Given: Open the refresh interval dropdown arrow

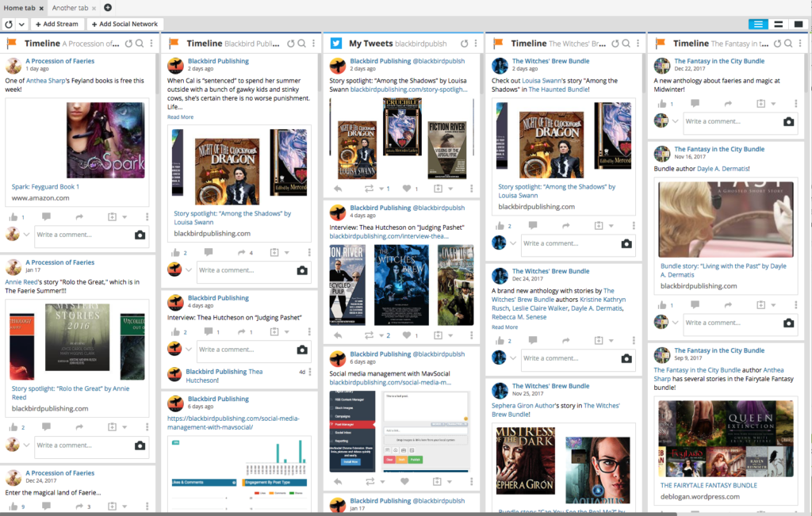Looking at the screenshot, I should click(21, 25).
